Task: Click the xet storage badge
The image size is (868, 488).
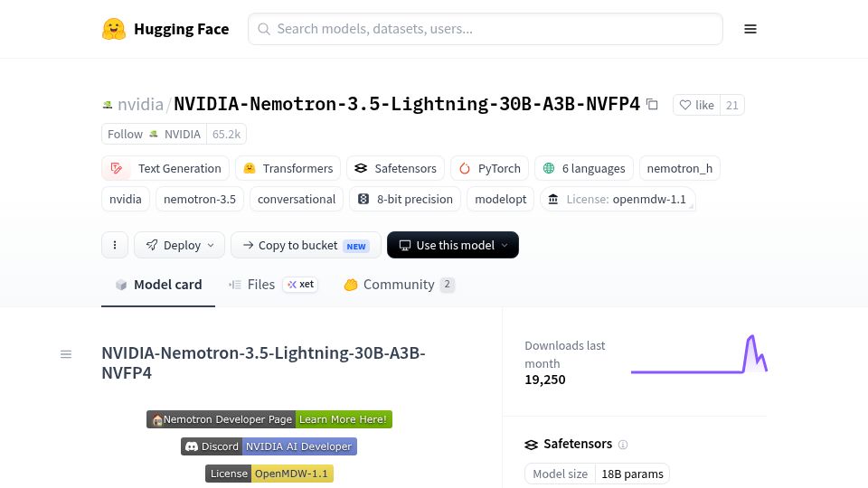Action: point(300,285)
